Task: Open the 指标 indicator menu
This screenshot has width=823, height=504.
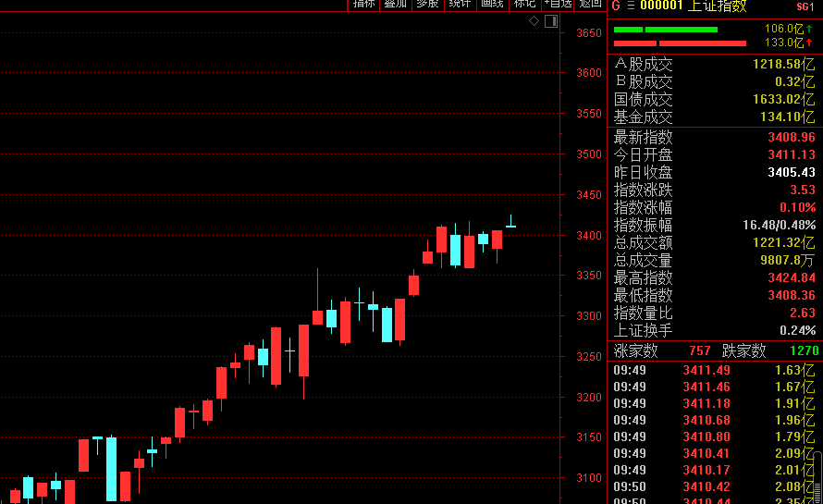Action: click(364, 4)
